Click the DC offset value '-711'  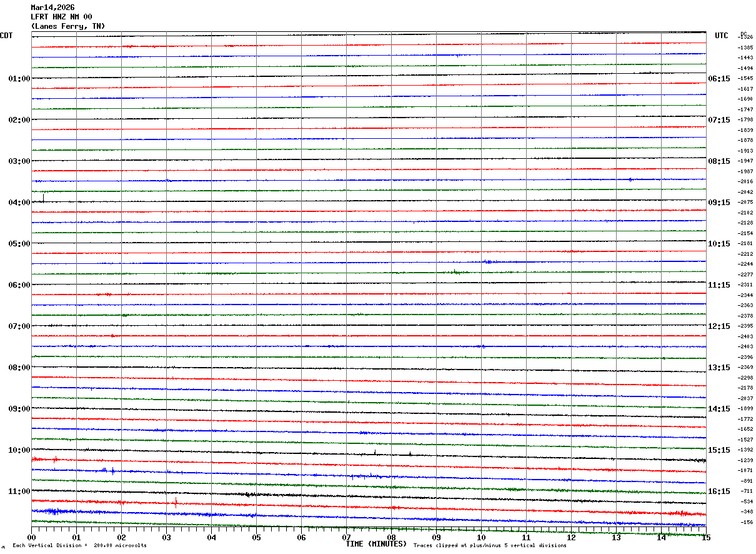coord(747,491)
